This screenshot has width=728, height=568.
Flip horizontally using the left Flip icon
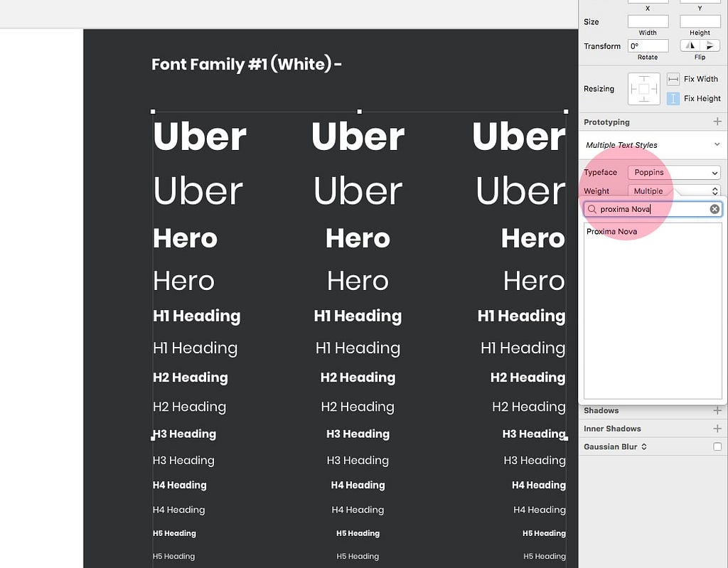pyautogui.click(x=691, y=45)
